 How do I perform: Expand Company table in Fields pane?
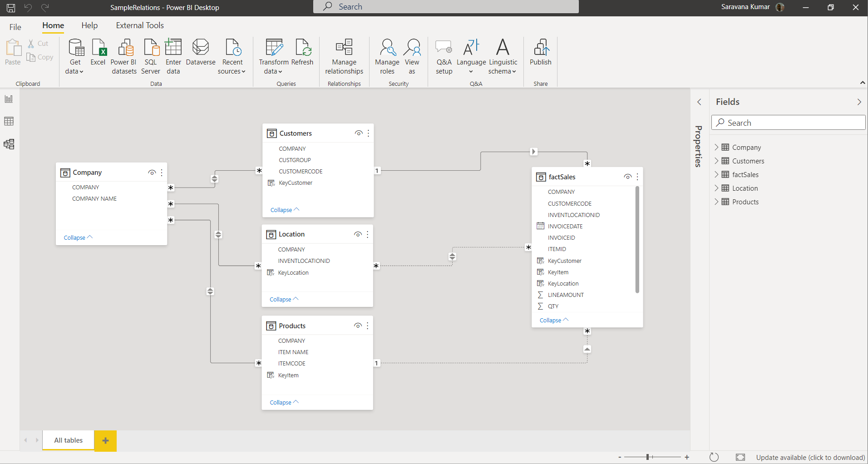click(x=716, y=147)
